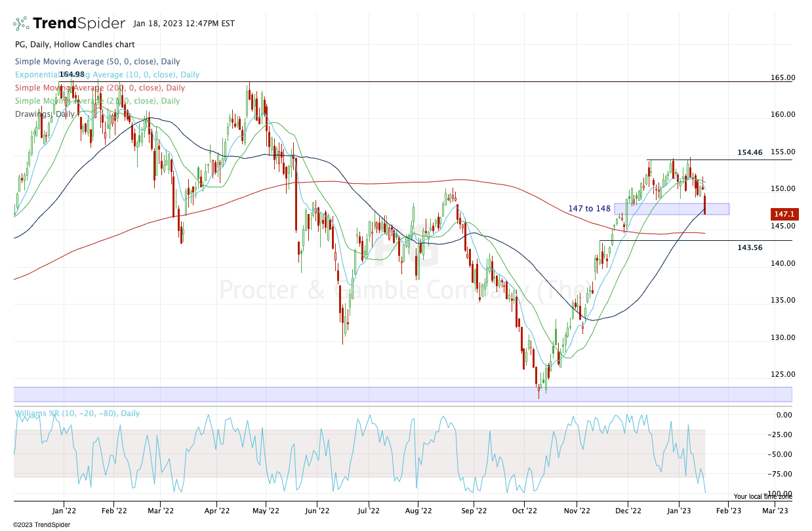Click the Oct '22 date axis label

(x=524, y=509)
